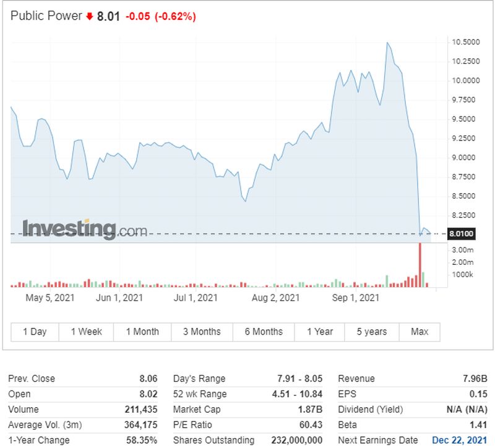Screen dimensions: 495x448
Task: Switch chart to 1 Month range
Action: point(142,332)
